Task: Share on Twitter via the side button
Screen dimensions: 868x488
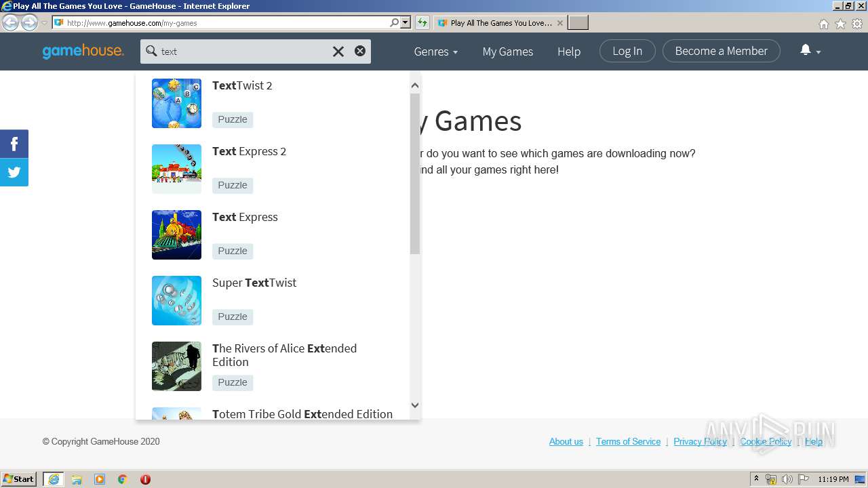Action: coord(14,172)
